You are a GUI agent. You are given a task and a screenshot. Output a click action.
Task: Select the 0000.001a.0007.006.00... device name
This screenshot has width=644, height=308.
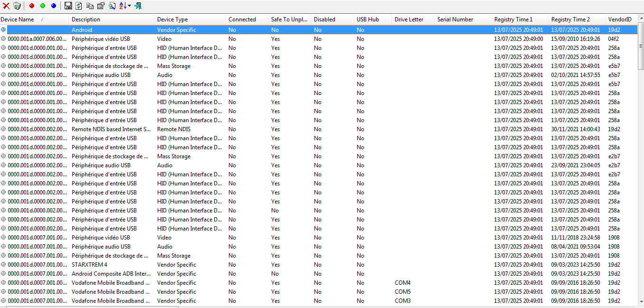point(38,39)
